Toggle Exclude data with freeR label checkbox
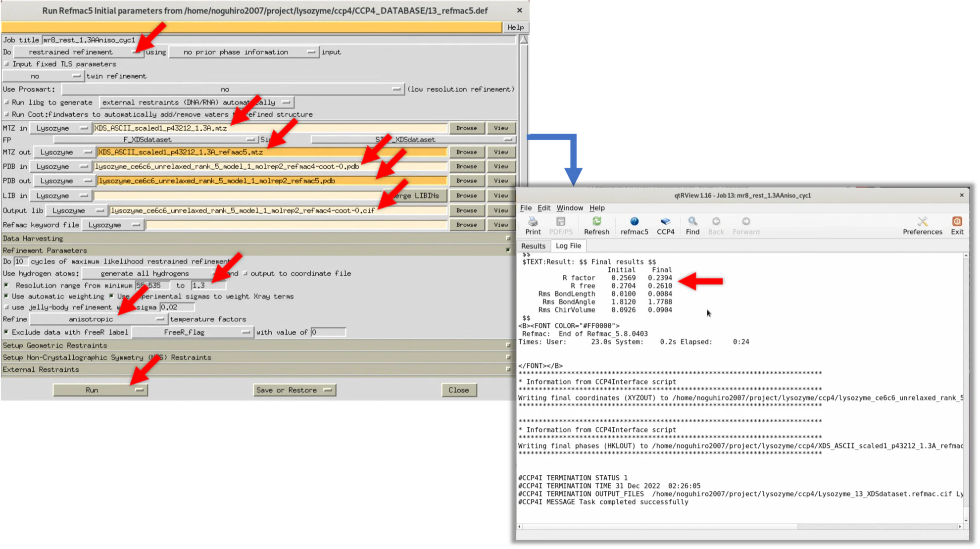The height and width of the screenshot is (549, 980). pos(6,332)
